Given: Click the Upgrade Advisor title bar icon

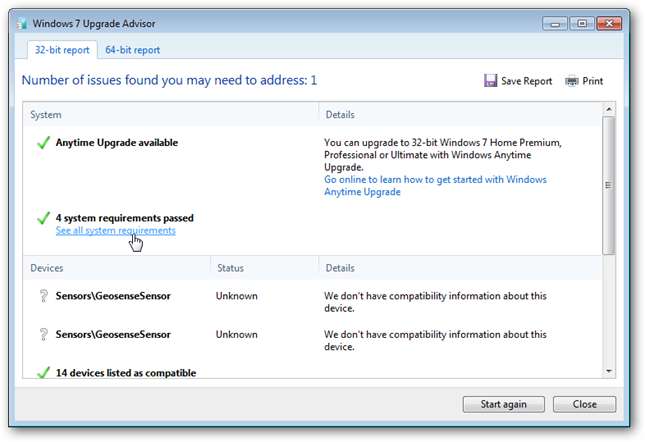Looking at the screenshot, I should click(22, 24).
